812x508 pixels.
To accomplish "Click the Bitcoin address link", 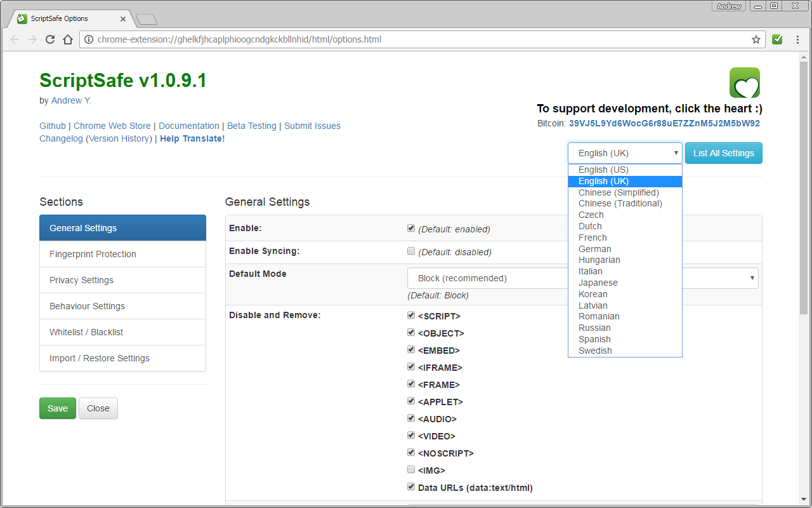I will (664, 123).
